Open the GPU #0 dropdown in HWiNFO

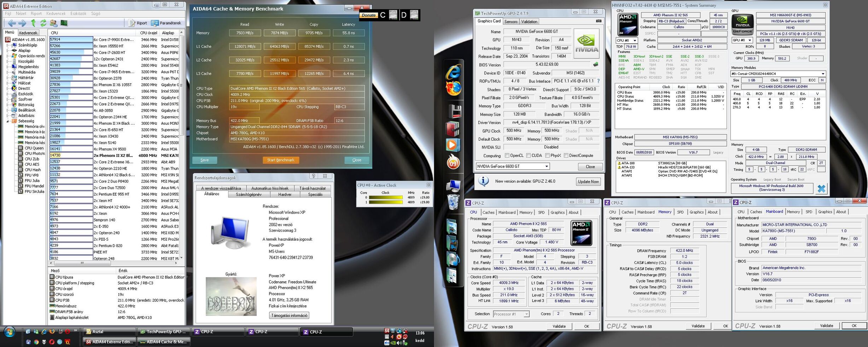(x=742, y=40)
